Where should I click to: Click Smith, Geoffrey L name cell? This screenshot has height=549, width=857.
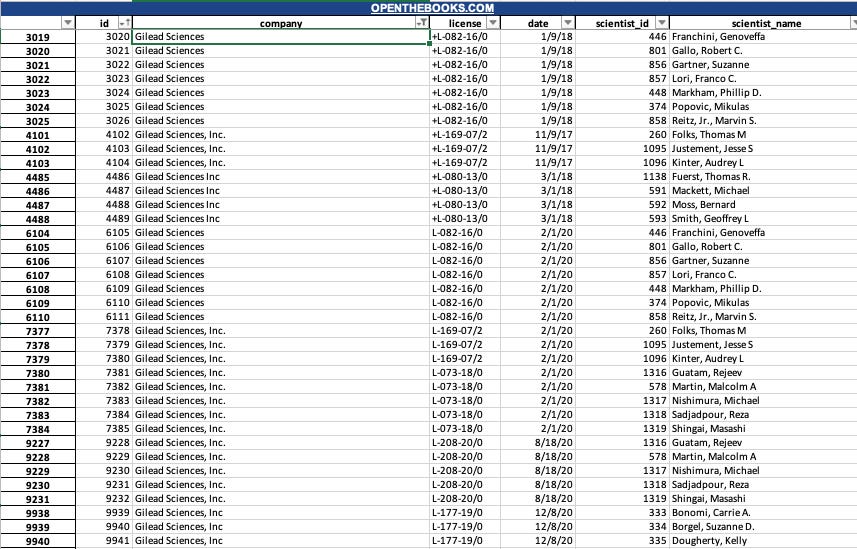coord(763,219)
